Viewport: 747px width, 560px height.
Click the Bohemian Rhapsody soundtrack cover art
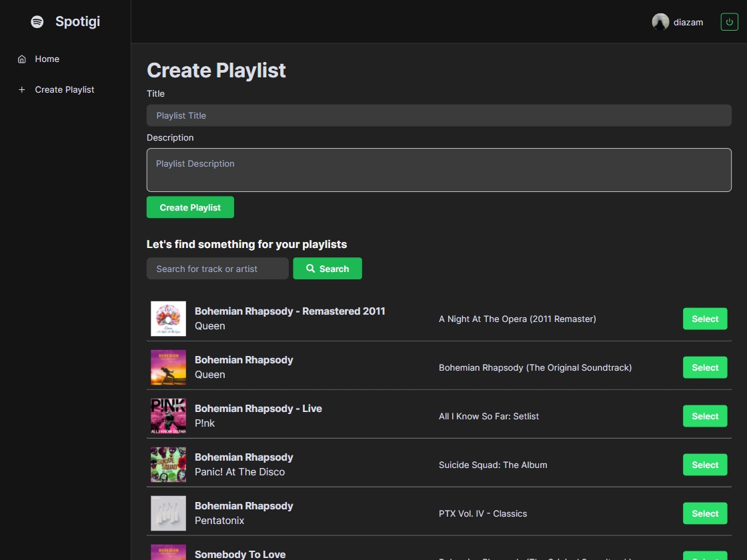pos(168,367)
